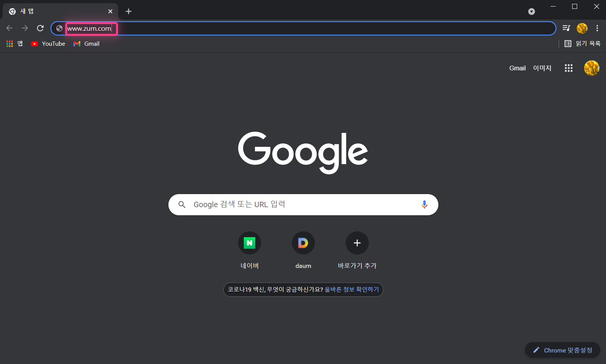Open a new tab with plus button
Screen dimensions: 606x364
tap(128, 12)
